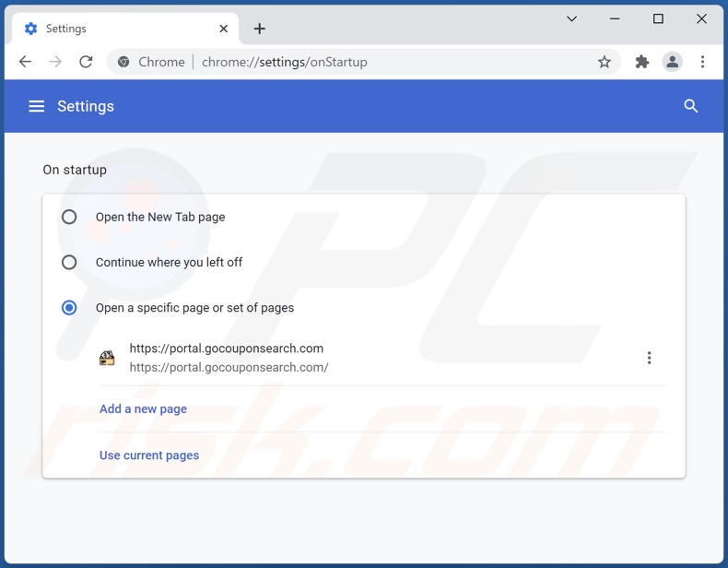The width and height of the screenshot is (728, 568).
Task: Click Add a new page link
Action: point(143,408)
